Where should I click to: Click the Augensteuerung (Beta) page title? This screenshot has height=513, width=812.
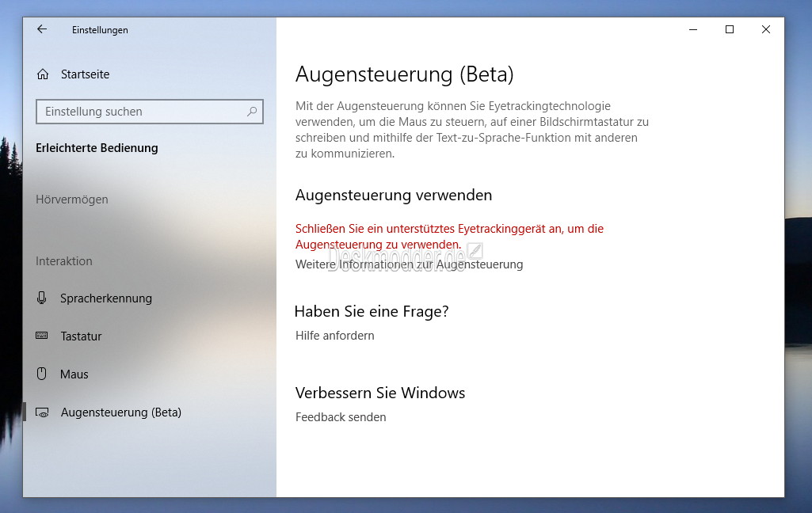pyautogui.click(x=405, y=74)
